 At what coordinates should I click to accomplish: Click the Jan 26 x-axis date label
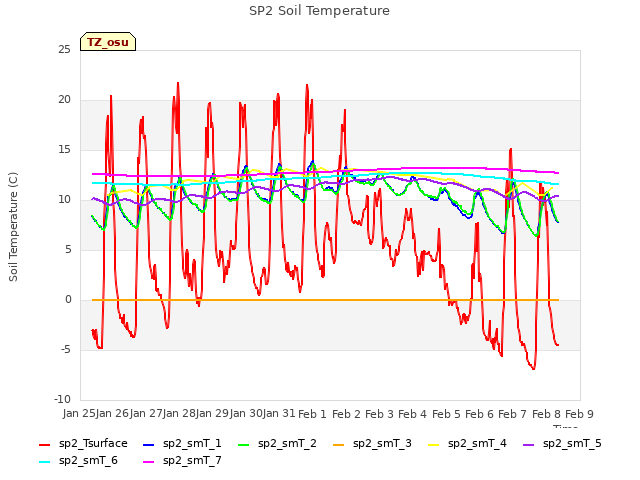tap(112, 414)
